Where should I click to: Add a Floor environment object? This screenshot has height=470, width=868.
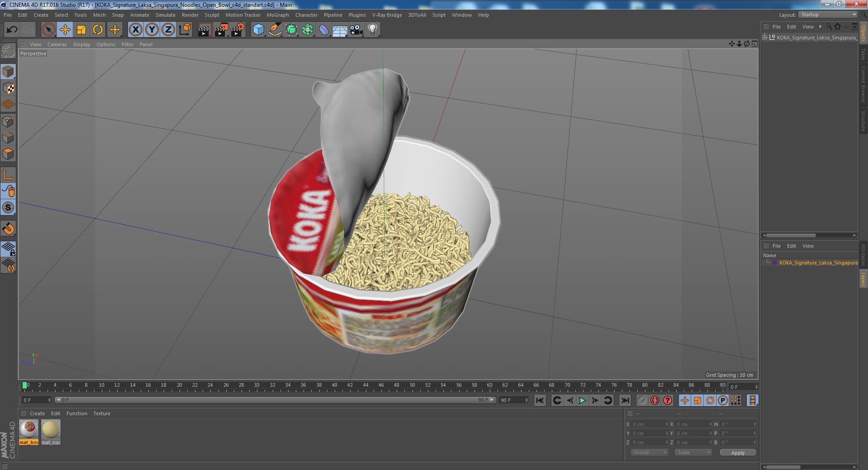point(340,30)
